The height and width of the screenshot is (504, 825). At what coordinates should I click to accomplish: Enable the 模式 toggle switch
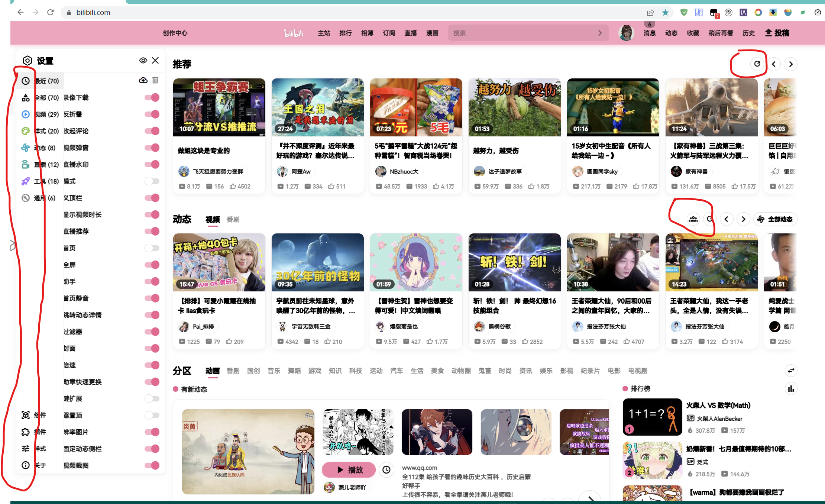[x=152, y=181]
